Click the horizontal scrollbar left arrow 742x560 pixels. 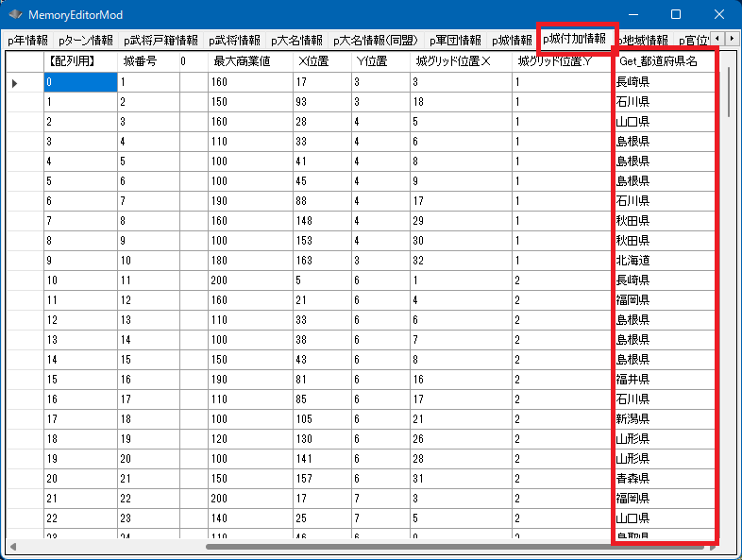(x=13, y=547)
